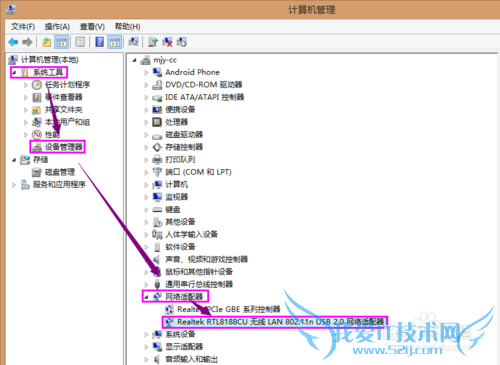500x365 pixels.
Task: Open the 文件(F) menu
Action: (23, 27)
